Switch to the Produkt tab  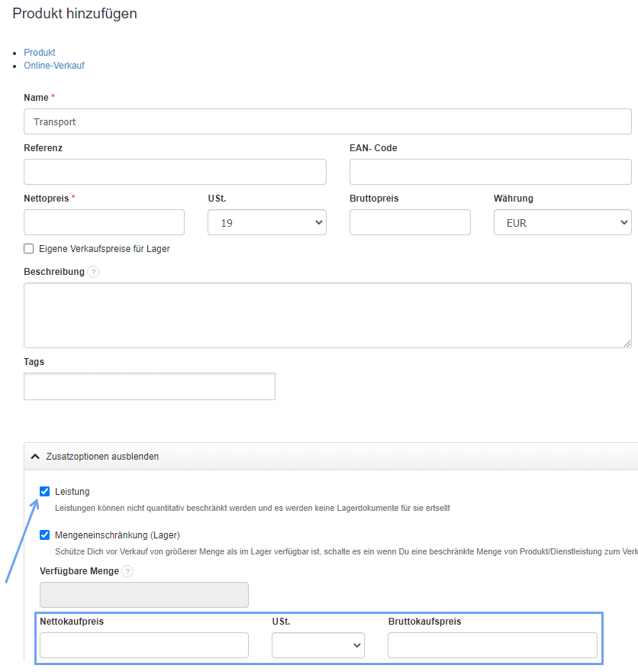(x=40, y=53)
